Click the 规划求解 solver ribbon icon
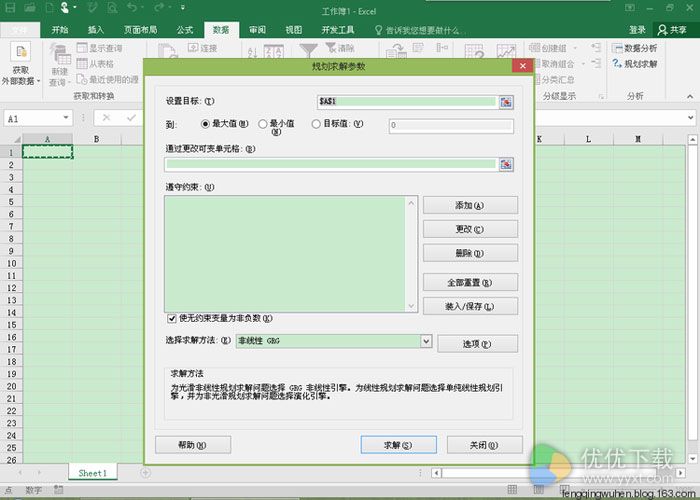700x500 pixels. 617,63
